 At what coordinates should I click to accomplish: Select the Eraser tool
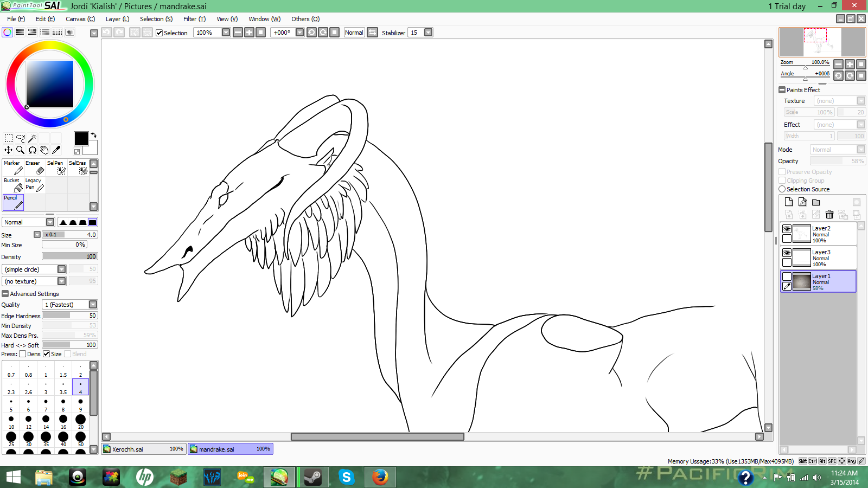(x=35, y=168)
